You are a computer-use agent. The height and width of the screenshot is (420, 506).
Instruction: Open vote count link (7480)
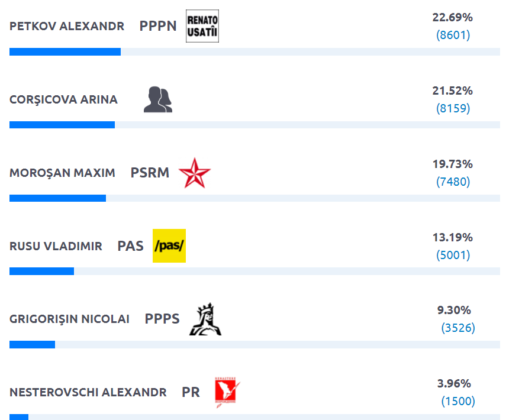(453, 182)
